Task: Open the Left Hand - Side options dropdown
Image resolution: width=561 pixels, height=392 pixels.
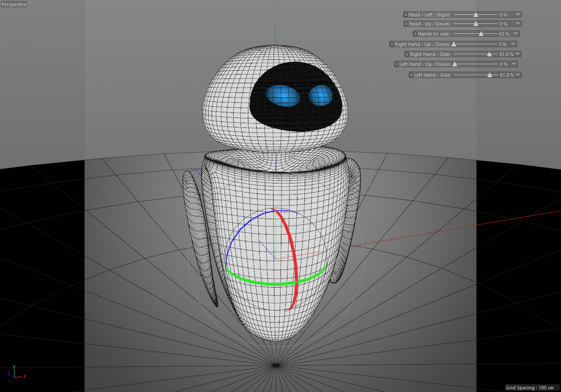Action: pyautogui.click(x=519, y=75)
